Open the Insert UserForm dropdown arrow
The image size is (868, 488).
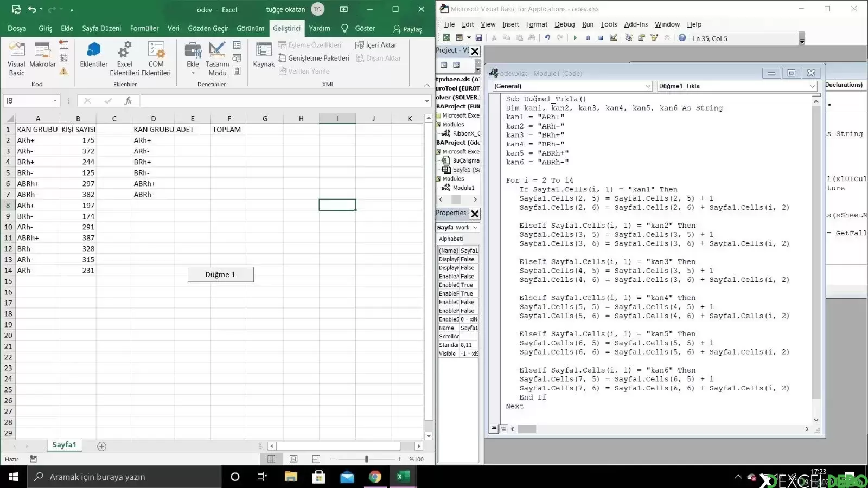click(468, 38)
